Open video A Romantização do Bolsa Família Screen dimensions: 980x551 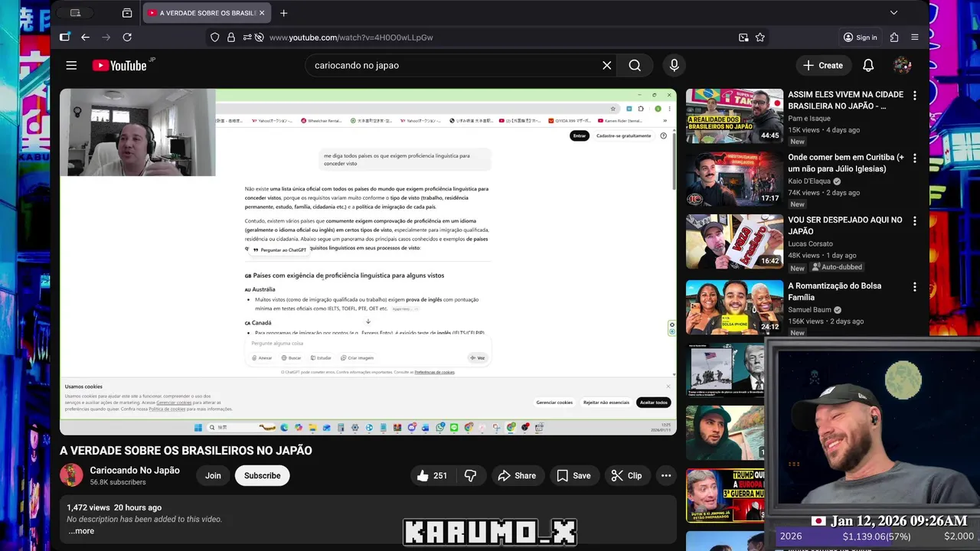(835, 291)
